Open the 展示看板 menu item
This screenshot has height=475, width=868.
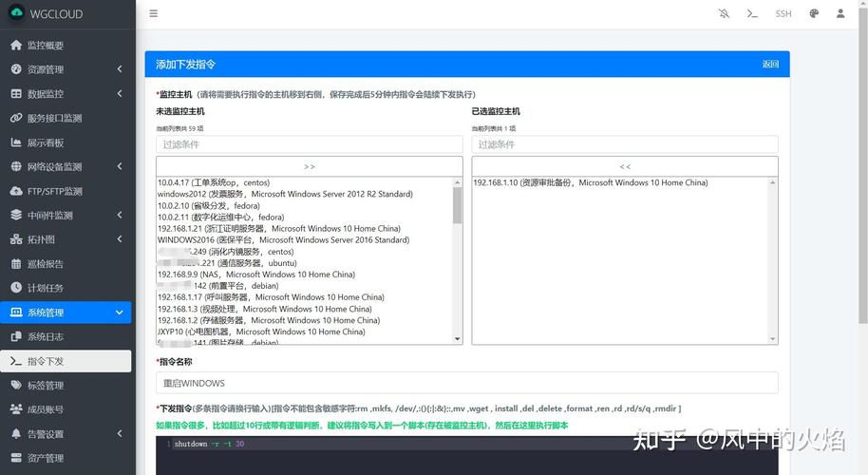coord(66,142)
